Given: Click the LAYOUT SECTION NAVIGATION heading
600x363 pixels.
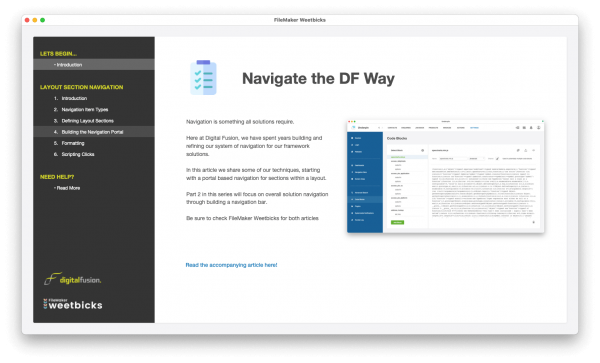Looking at the screenshot, I should [82, 87].
